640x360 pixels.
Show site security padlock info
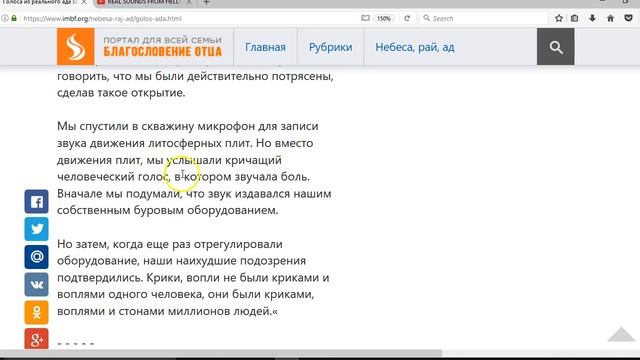click(14, 18)
